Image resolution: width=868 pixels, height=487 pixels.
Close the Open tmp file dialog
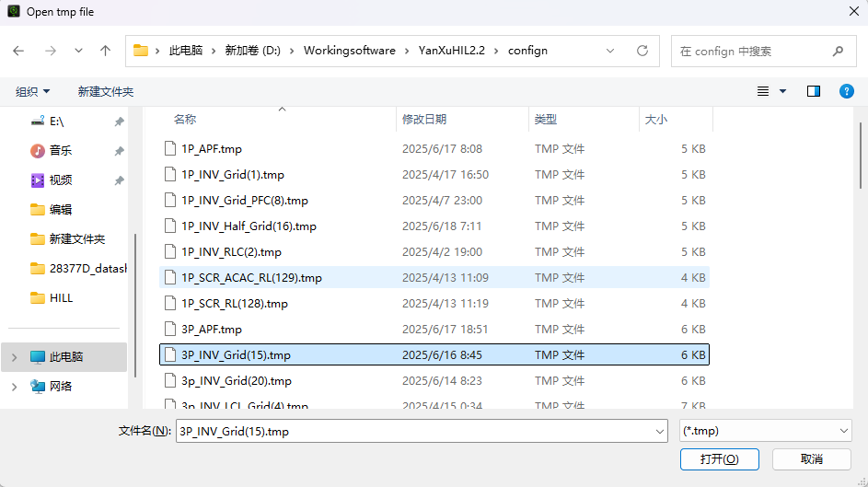[854, 12]
